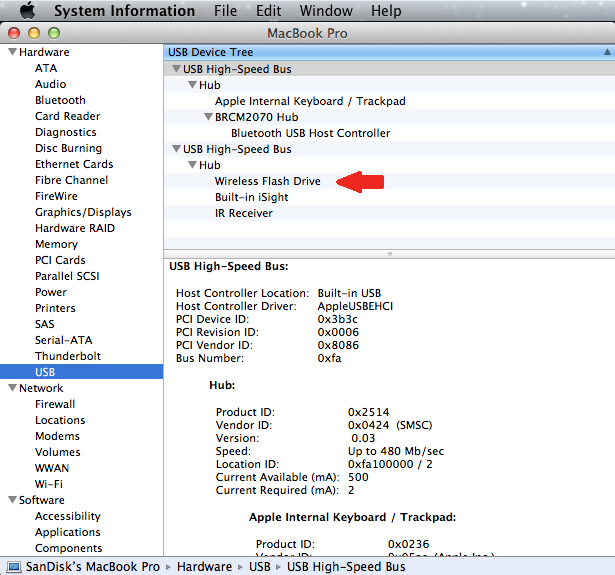615x575 pixels.
Task: Zoom the window with the green button
Action: click(54, 33)
